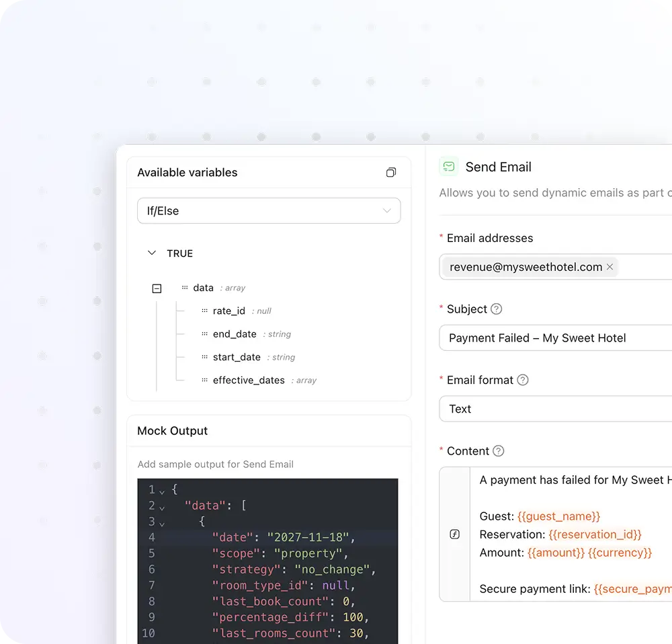Screen dimensions: 672x644
Task: Fold the object at line 3
Action: point(162,524)
